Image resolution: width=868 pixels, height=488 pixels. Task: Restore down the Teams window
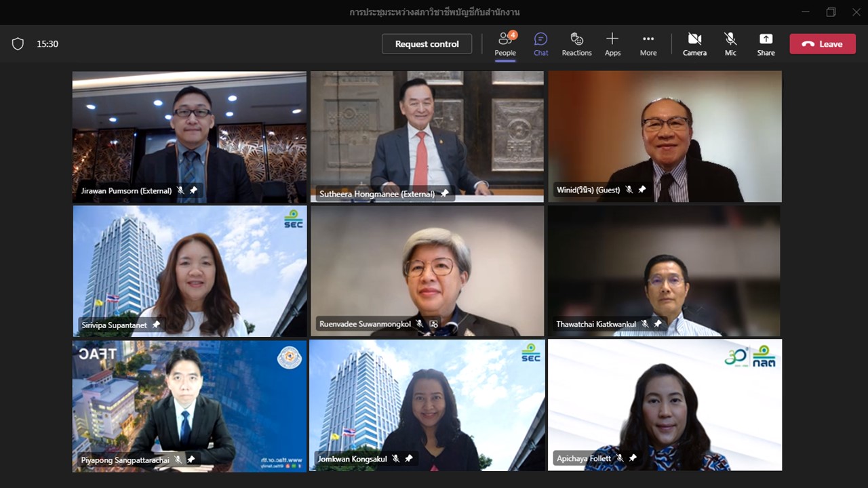tap(831, 12)
